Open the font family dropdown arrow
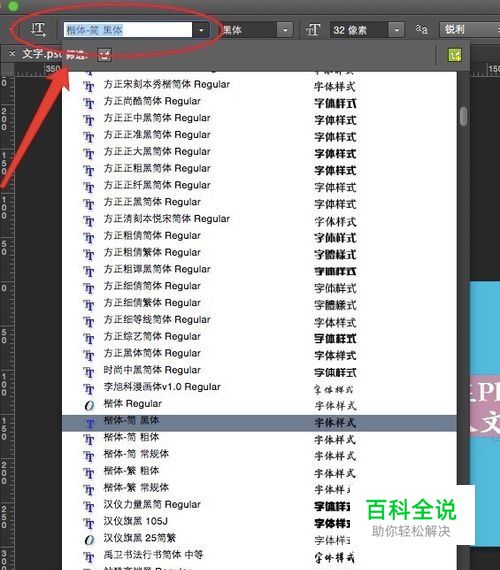Viewport: 500px width, 570px height. [201, 30]
